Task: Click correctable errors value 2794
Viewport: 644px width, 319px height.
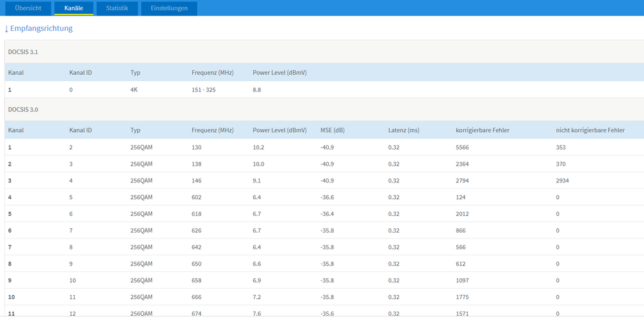Action: 462,180
